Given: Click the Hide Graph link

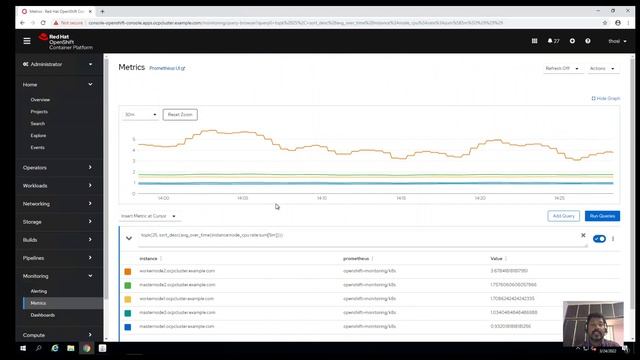Looking at the screenshot, I should tap(606, 98).
